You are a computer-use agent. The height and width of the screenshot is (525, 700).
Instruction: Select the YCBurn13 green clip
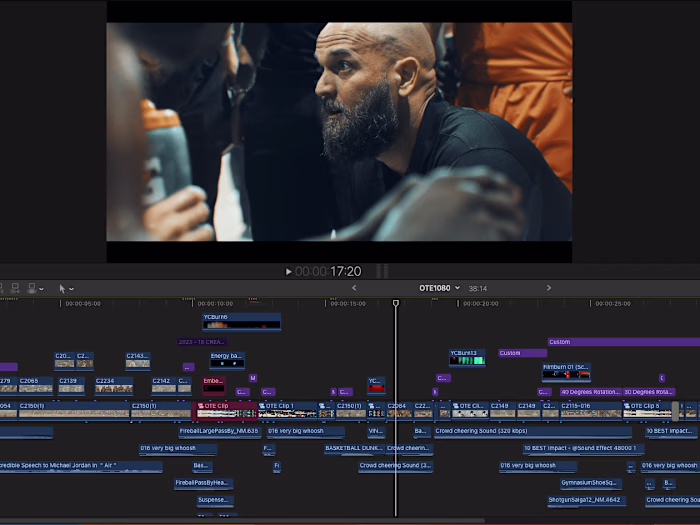[467, 358]
